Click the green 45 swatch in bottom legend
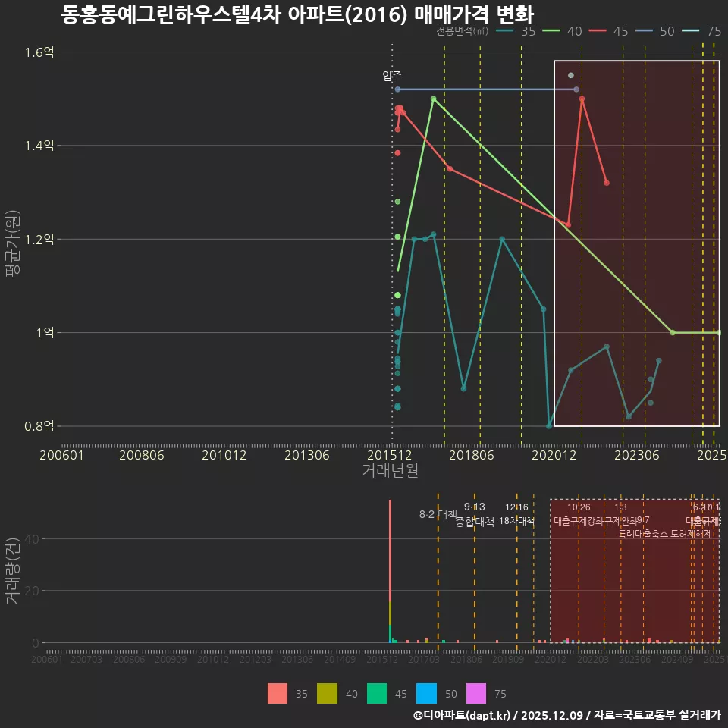The width and height of the screenshot is (728, 728). tap(377, 692)
